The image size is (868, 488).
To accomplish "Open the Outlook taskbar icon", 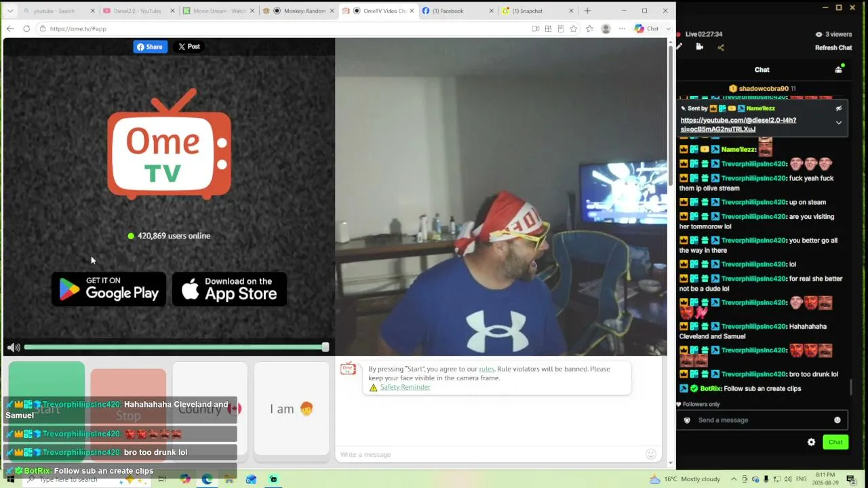I will point(251,479).
